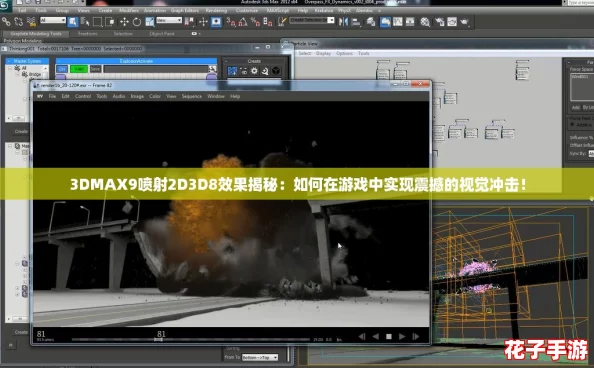594x368 pixels.
Task: Click gear icon in Create panel
Action: pyautogui.click(x=254, y=71)
